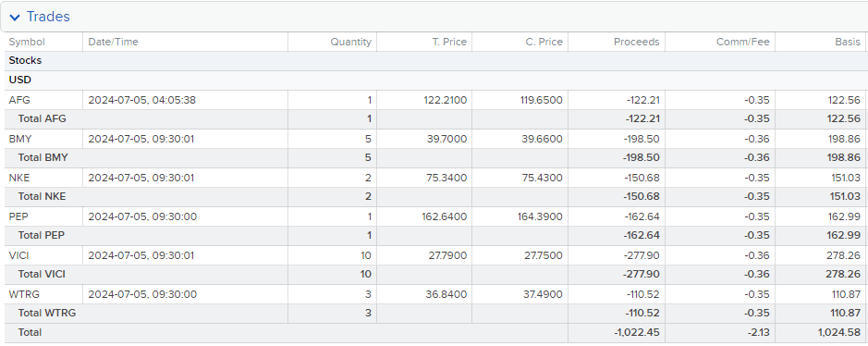Click total commission -2.13
This screenshot has height=346, width=868.
758,332
